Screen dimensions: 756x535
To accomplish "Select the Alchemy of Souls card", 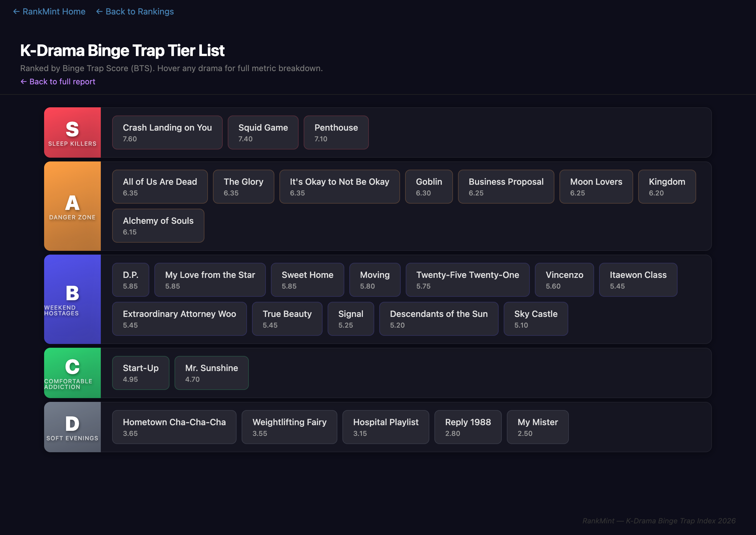I will [158, 226].
